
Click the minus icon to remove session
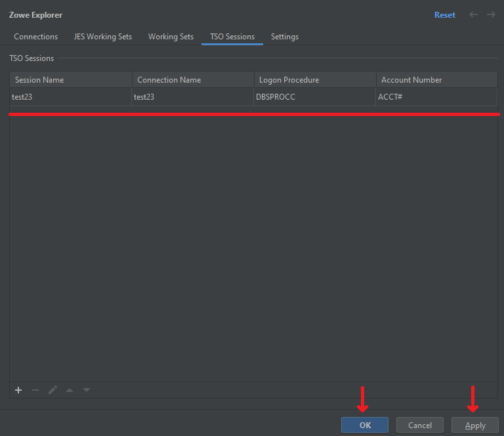(35, 390)
